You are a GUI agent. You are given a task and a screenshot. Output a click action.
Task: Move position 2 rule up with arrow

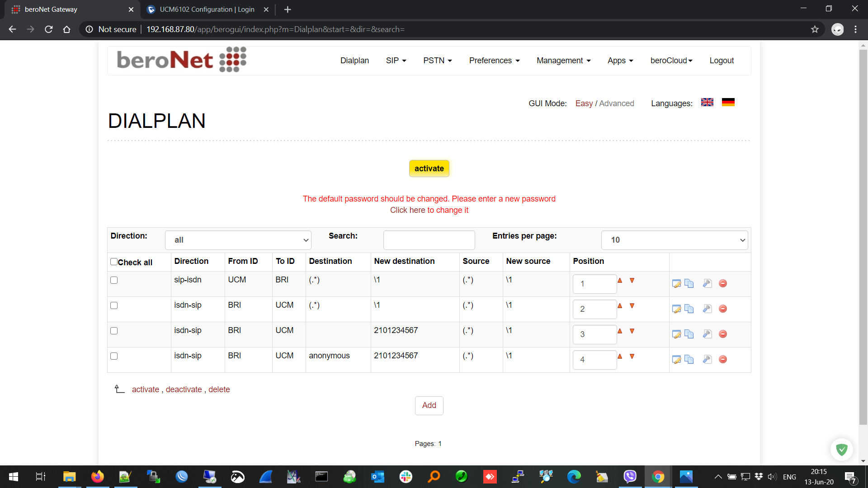620,306
